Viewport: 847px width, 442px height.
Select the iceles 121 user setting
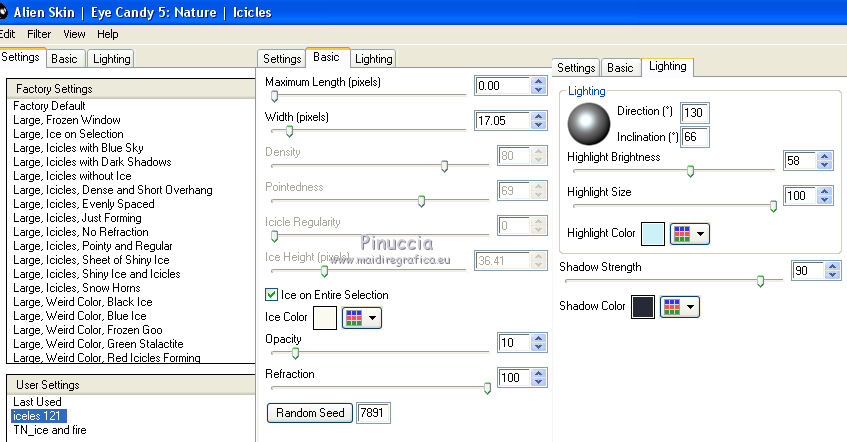(x=39, y=416)
